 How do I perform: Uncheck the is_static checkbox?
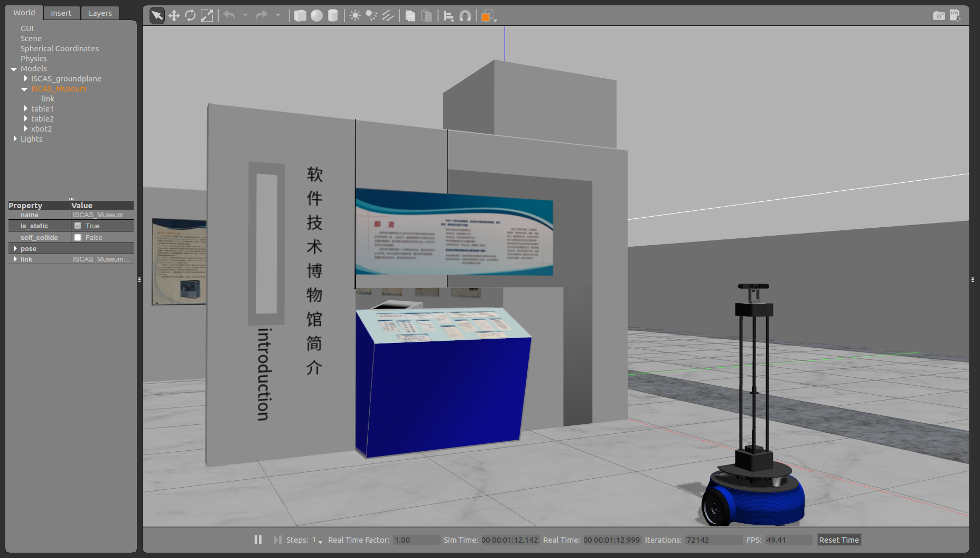[78, 226]
